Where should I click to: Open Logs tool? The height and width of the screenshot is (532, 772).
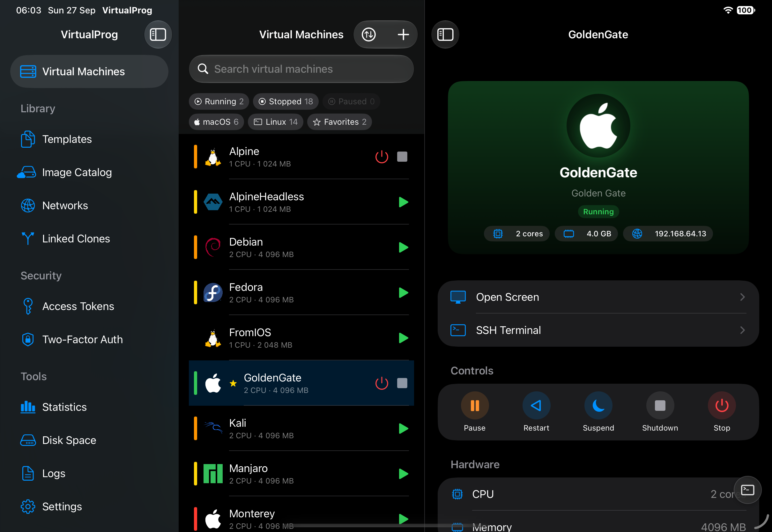(89, 473)
